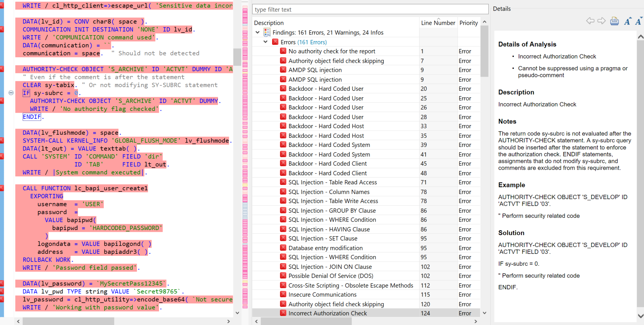Image resolution: width=644 pixels, height=325 pixels.
Task: Click gutter error marker beside DATA(lv_password) line
Action: [x=2, y=283]
